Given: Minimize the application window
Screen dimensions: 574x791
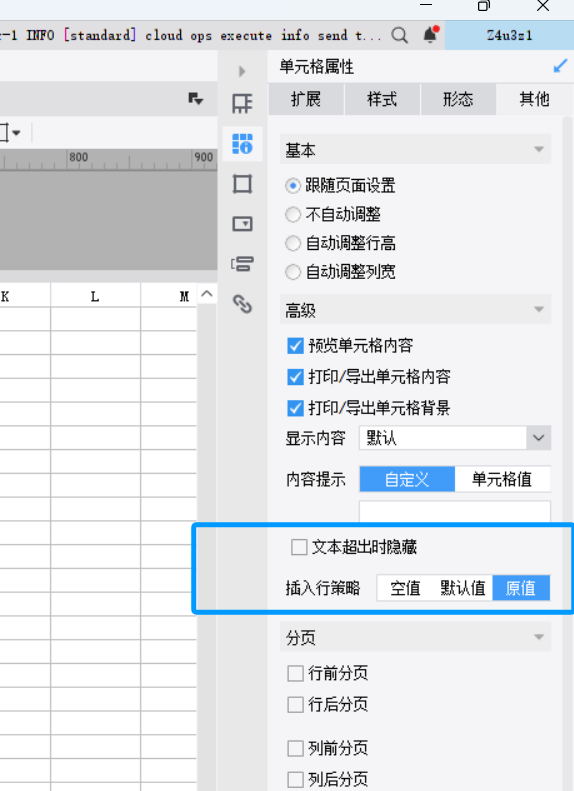Looking at the screenshot, I should 426,6.
